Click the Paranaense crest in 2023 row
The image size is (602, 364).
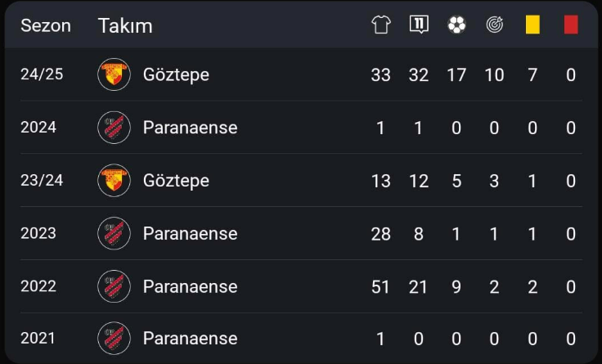pos(114,233)
